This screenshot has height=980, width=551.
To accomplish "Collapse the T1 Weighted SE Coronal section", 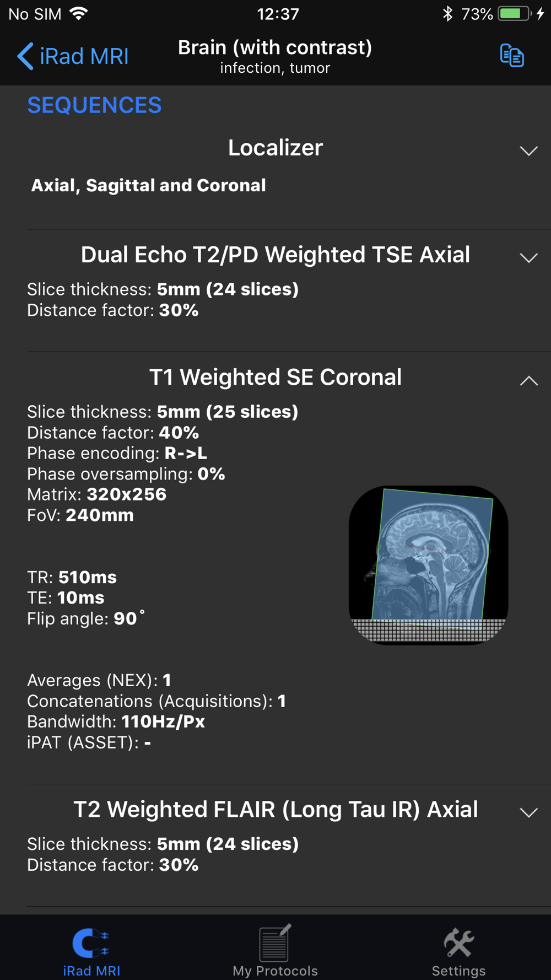I will point(529,380).
